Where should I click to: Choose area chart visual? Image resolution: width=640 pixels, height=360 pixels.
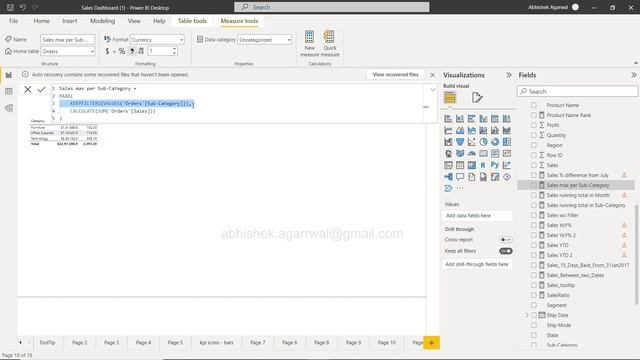(x=460, y=130)
